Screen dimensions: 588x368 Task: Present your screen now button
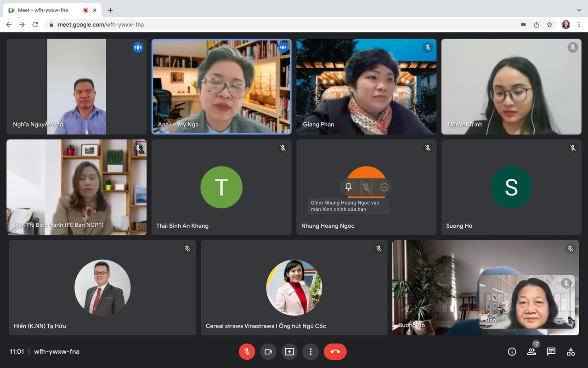pyautogui.click(x=289, y=351)
